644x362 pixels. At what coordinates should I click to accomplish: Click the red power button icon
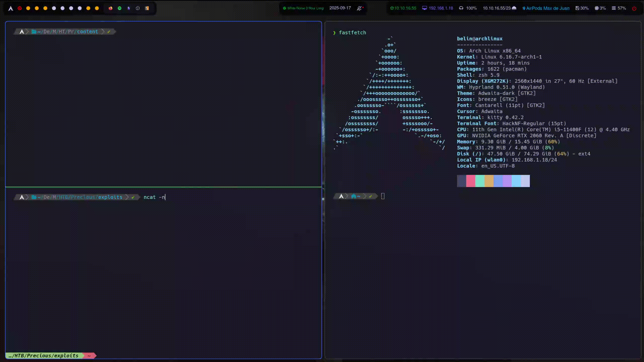pos(634,8)
